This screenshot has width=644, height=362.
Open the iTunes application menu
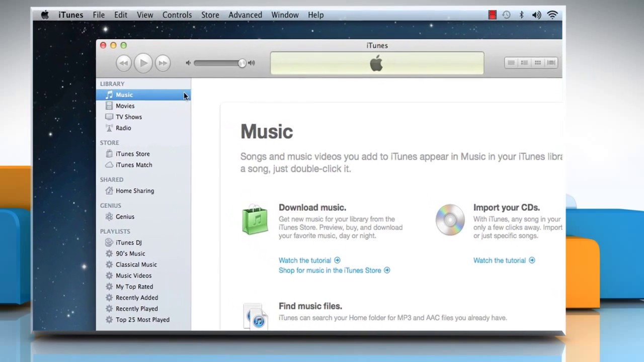coord(71,15)
